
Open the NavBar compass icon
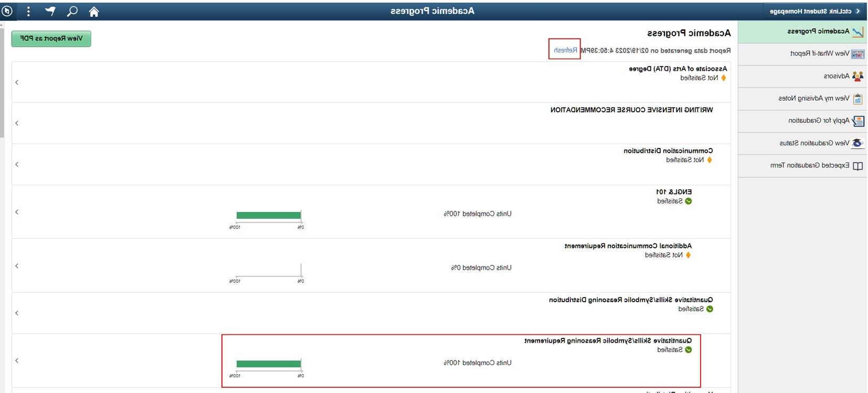(x=7, y=10)
